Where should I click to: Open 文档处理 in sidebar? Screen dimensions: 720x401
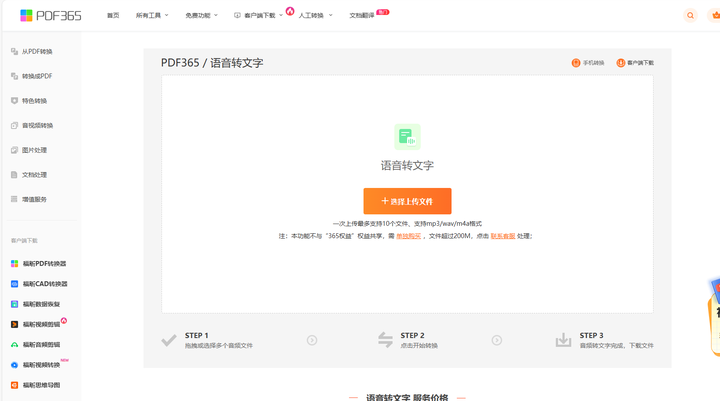(34, 175)
